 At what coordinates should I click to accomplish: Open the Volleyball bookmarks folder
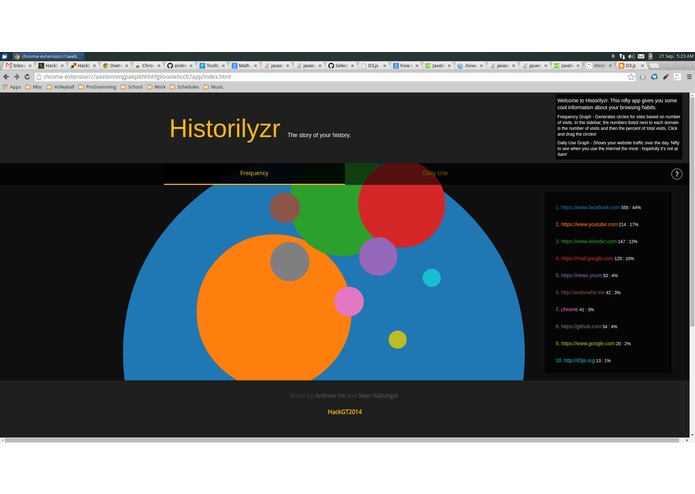[60, 87]
